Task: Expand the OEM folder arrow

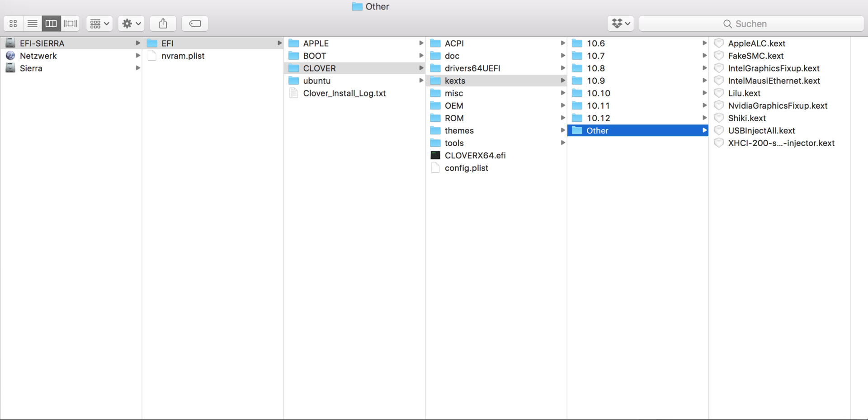Action: pos(563,105)
